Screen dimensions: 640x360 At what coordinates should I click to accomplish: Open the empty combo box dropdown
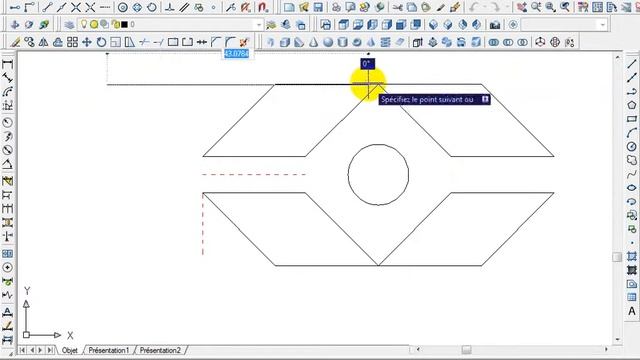click(x=602, y=25)
